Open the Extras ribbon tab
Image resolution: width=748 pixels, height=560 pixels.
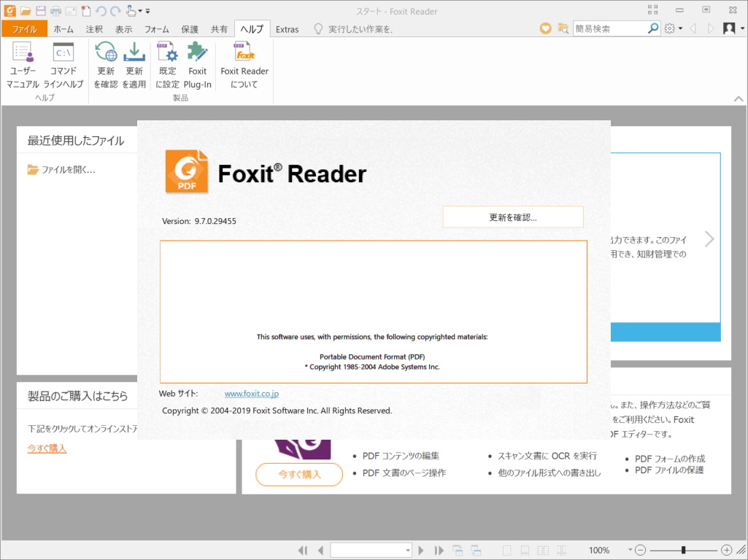[x=288, y=29]
